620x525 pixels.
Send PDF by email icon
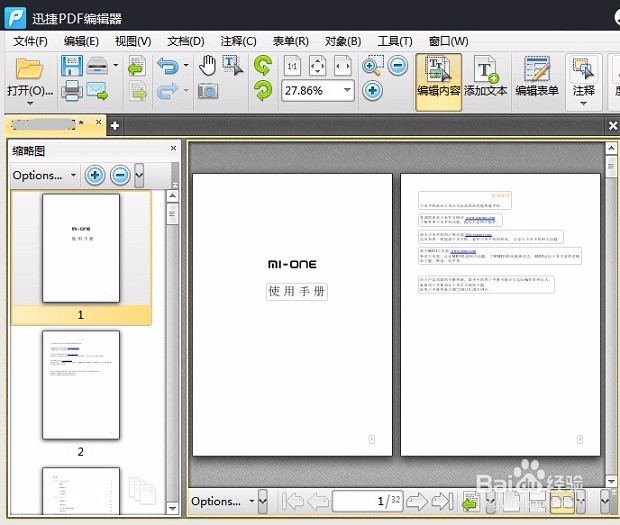pyautogui.click(x=97, y=91)
